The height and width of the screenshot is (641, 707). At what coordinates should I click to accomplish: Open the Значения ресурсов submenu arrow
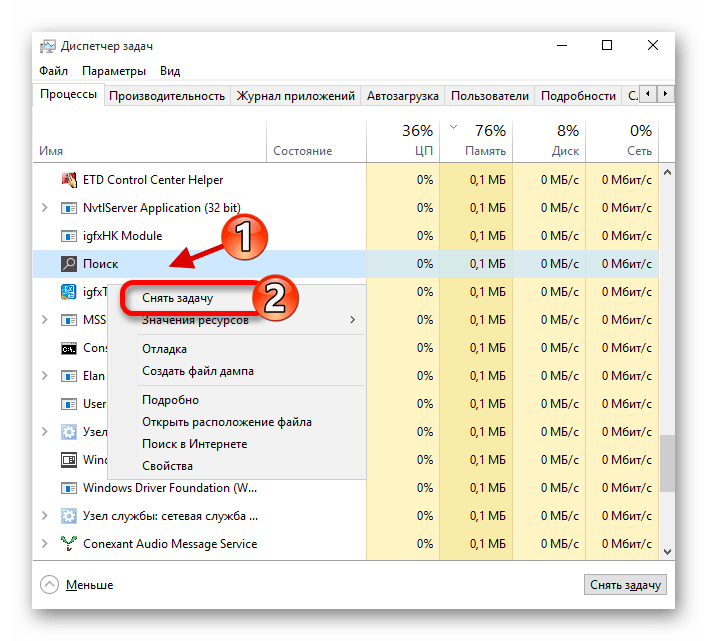pyautogui.click(x=353, y=320)
